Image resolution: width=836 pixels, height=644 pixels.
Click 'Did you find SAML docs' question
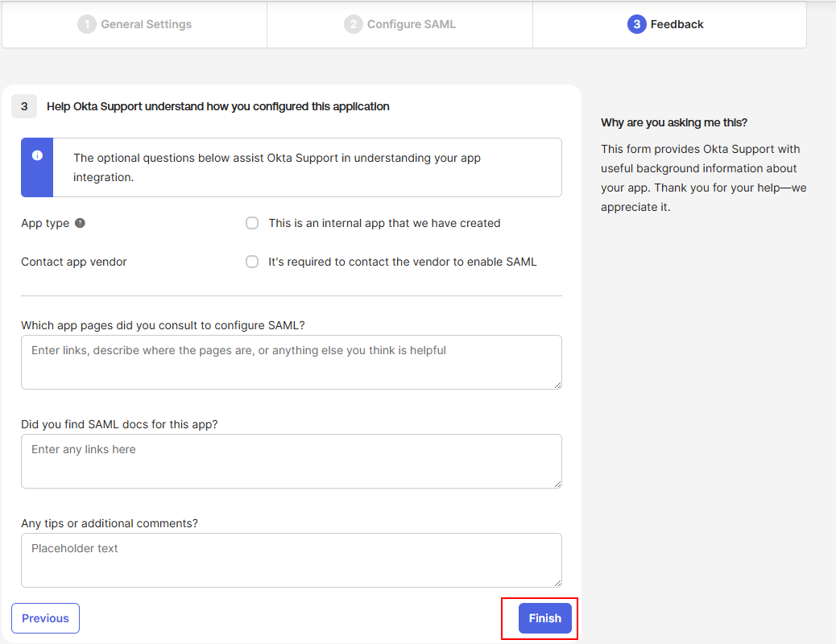pyautogui.click(x=119, y=424)
